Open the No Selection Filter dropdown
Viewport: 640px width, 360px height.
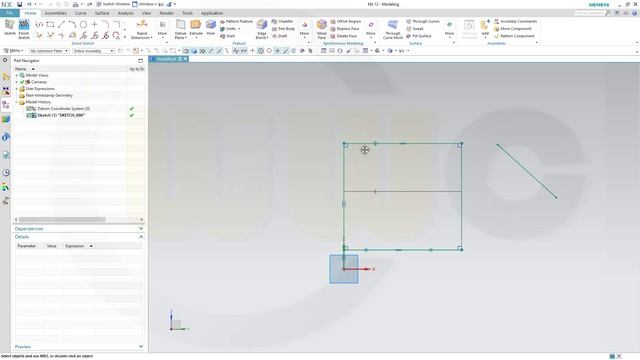(49, 51)
